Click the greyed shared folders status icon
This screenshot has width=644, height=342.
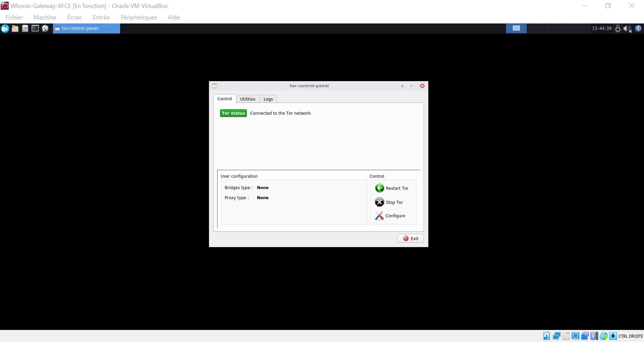click(x=566, y=336)
